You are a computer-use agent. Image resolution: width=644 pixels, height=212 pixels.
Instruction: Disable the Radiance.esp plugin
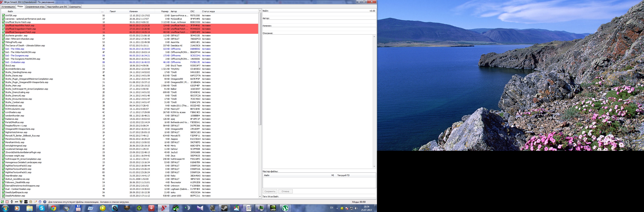coord(4,119)
